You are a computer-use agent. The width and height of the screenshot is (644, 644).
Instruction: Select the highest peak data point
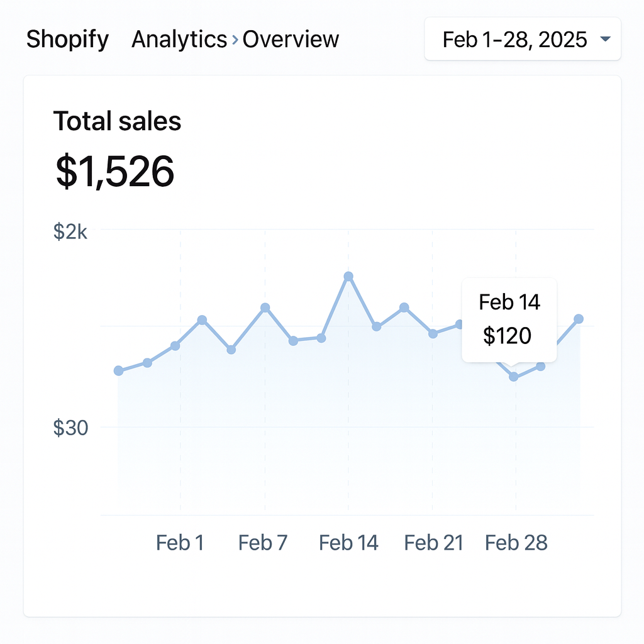[x=348, y=276]
